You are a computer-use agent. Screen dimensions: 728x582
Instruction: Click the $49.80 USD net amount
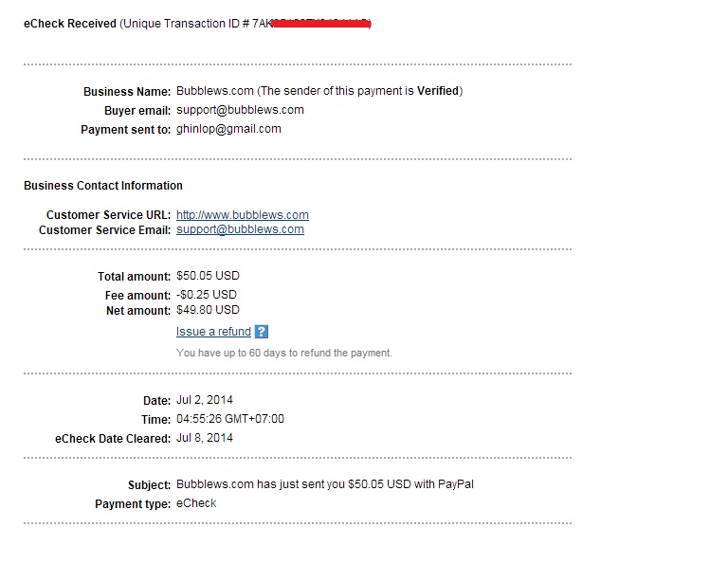208,310
